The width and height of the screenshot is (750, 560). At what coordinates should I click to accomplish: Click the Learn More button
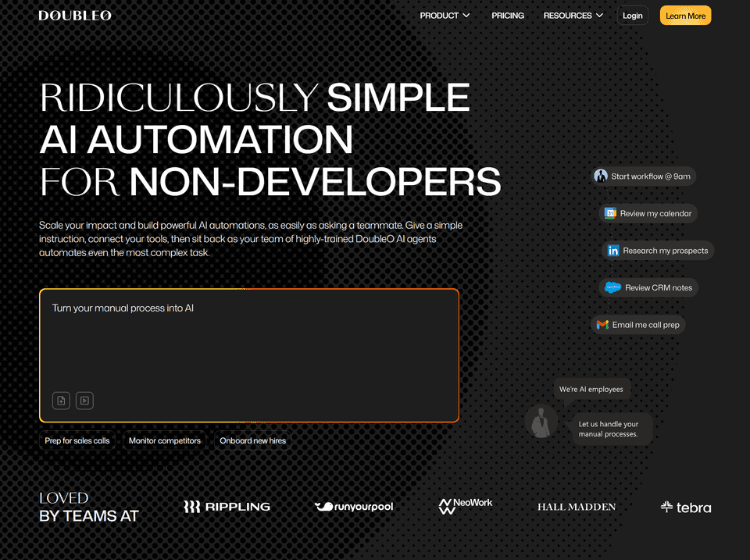685,15
